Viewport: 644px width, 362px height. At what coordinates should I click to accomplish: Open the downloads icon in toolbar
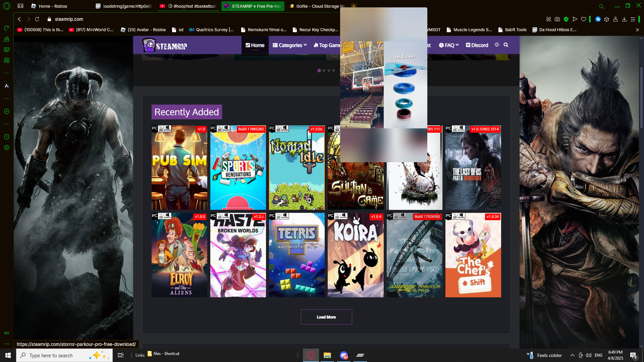click(624, 19)
